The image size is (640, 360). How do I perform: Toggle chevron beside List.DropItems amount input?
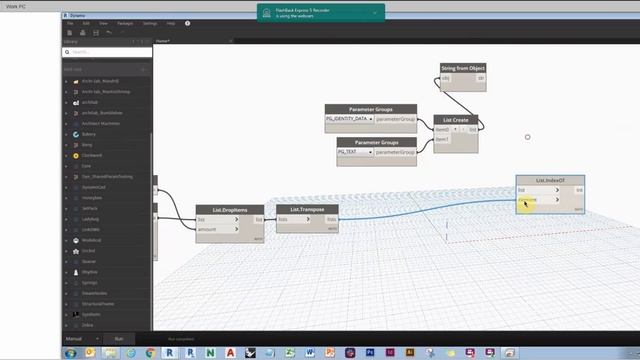tap(236, 229)
